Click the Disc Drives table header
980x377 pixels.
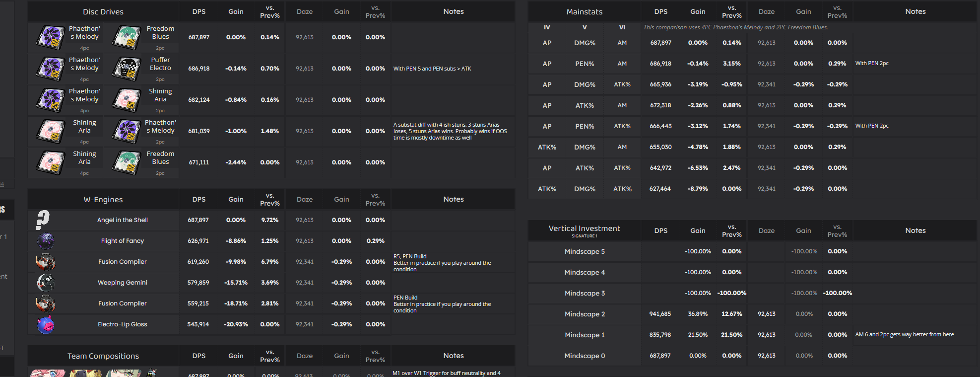click(x=103, y=11)
